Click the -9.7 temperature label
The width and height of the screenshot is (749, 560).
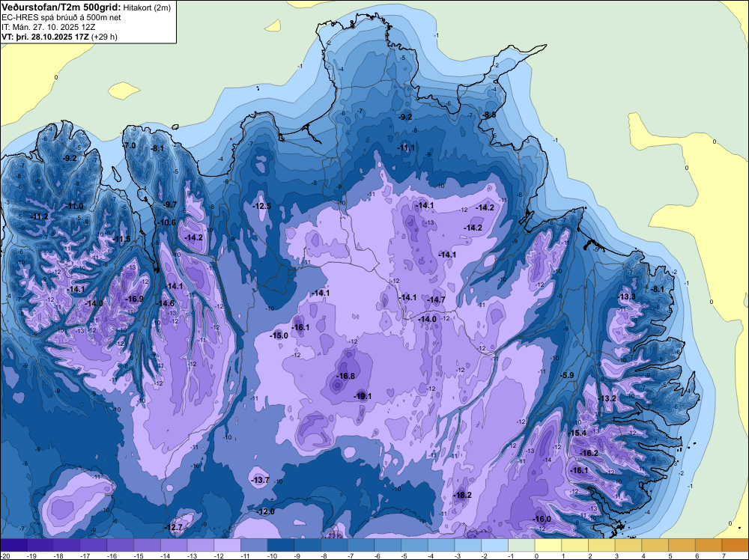(x=169, y=205)
